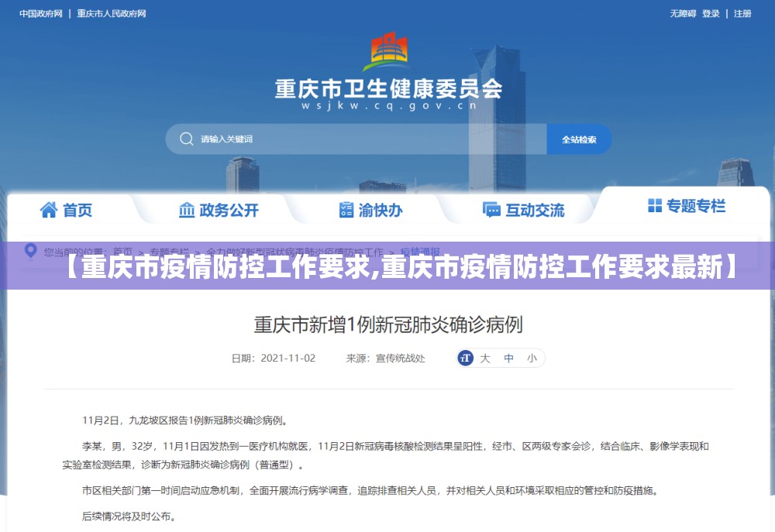Open the 重庆市人民政府网 link
The image size is (775, 532).
click(112, 14)
